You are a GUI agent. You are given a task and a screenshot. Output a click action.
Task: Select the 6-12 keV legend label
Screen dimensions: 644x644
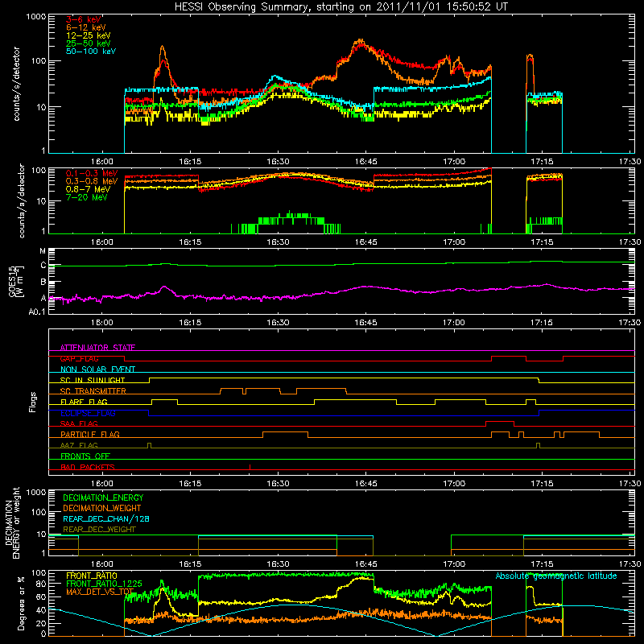click(x=86, y=27)
